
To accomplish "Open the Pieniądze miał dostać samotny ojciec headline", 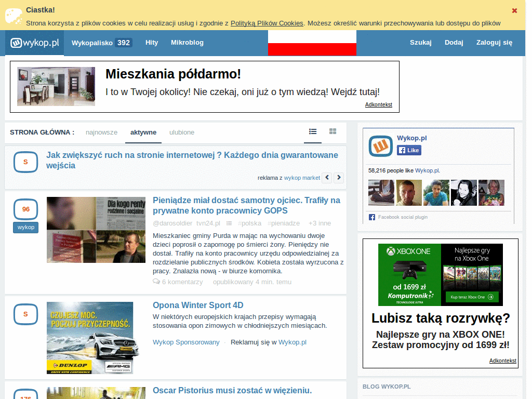I will (246, 205).
